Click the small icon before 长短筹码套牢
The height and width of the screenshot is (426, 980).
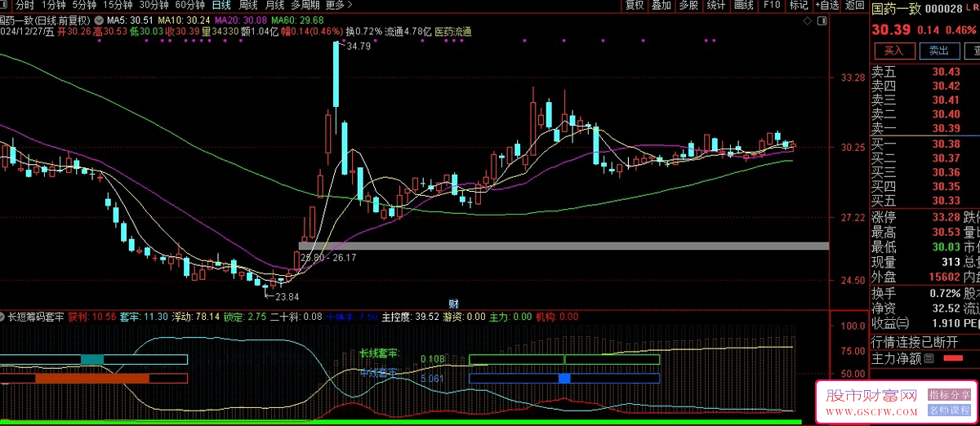(3, 316)
